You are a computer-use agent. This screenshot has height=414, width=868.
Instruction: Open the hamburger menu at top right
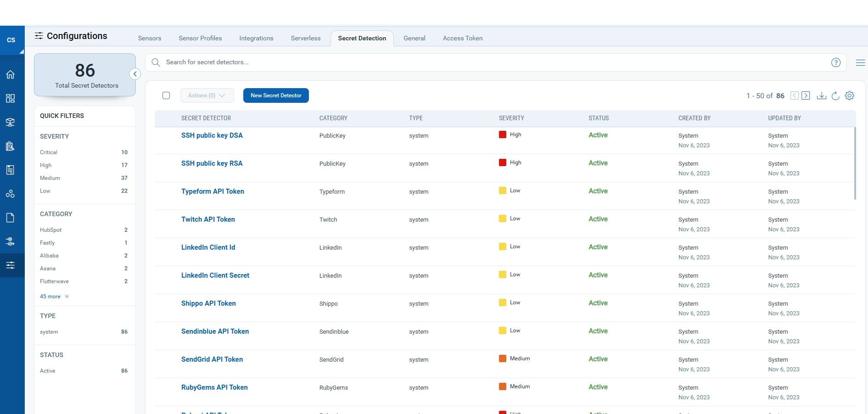click(x=860, y=62)
